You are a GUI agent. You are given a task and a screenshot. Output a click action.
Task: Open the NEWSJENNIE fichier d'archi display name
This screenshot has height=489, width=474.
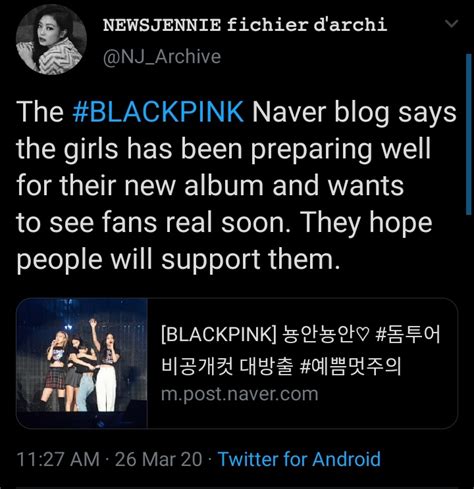point(245,25)
